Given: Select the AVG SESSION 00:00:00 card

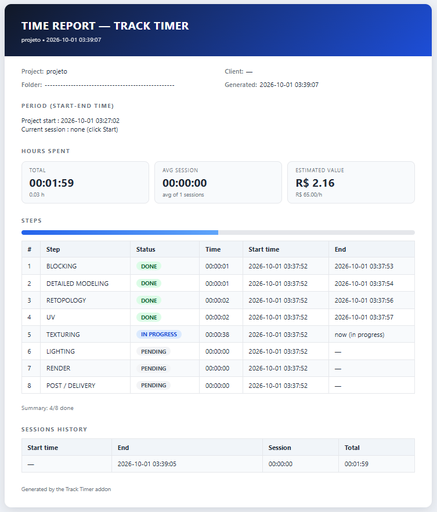Looking at the screenshot, I should point(218,182).
